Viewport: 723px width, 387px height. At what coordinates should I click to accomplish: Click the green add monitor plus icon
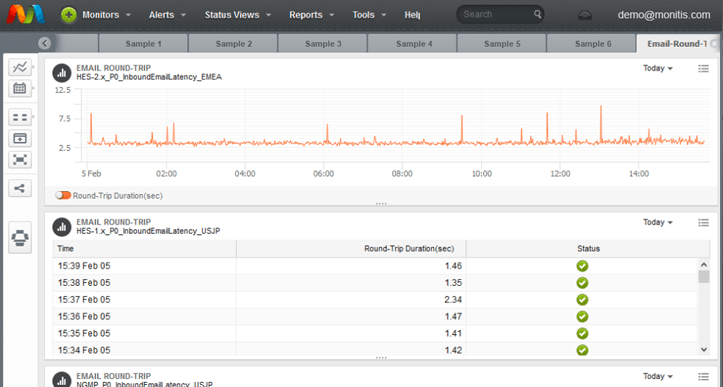pos(69,15)
